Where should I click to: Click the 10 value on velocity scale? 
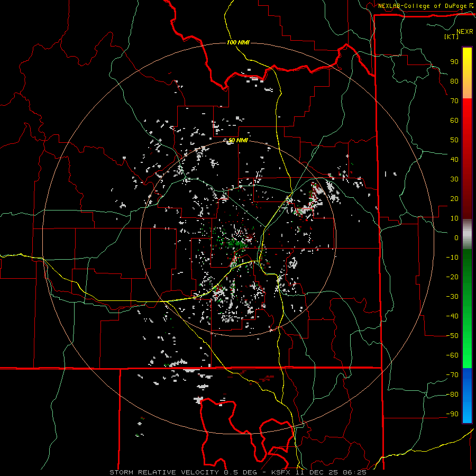click(454, 218)
